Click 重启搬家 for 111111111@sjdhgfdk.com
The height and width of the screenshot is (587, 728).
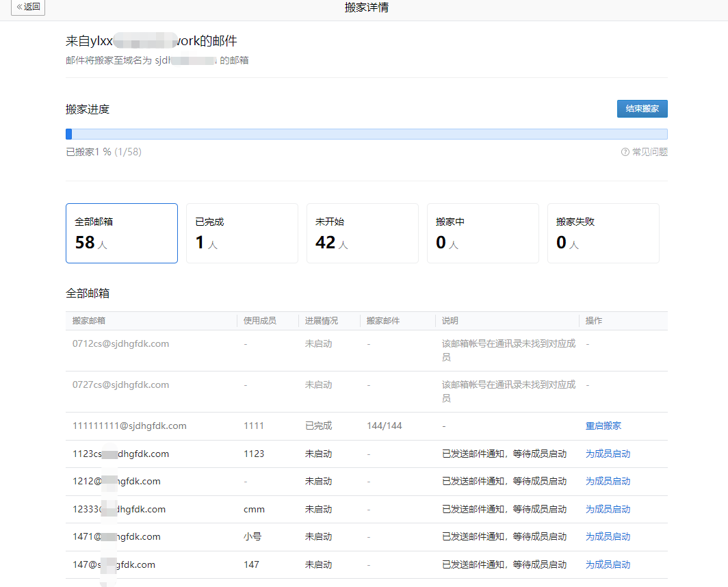tap(603, 426)
